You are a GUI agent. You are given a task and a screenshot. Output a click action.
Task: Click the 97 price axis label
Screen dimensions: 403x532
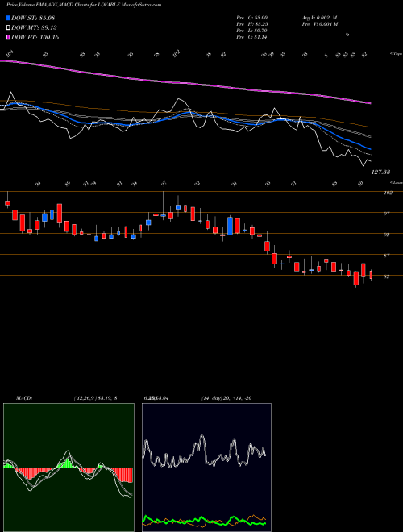386,214
